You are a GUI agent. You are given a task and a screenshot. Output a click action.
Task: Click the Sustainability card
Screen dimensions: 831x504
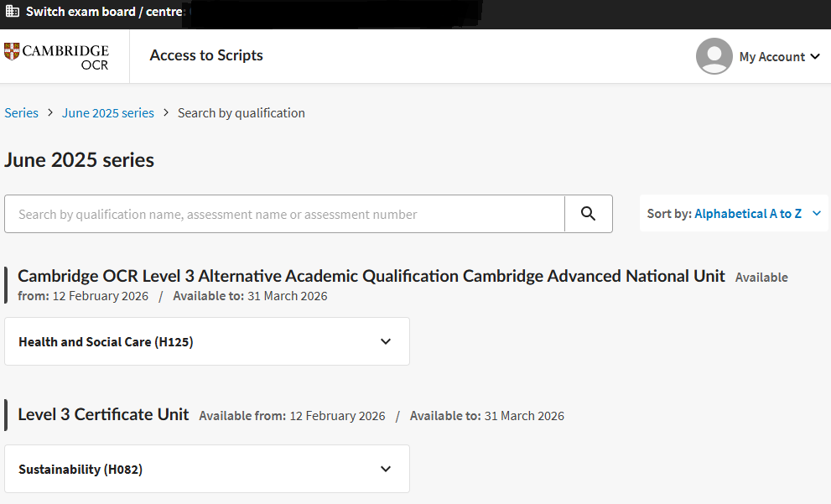point(206,469)
